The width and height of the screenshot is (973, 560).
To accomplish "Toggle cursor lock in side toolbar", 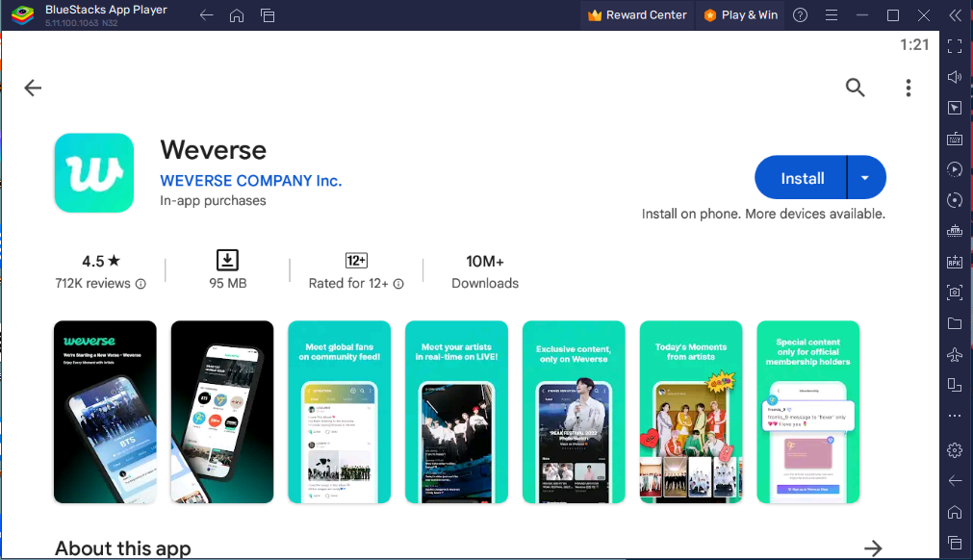I will pos(955,108).
